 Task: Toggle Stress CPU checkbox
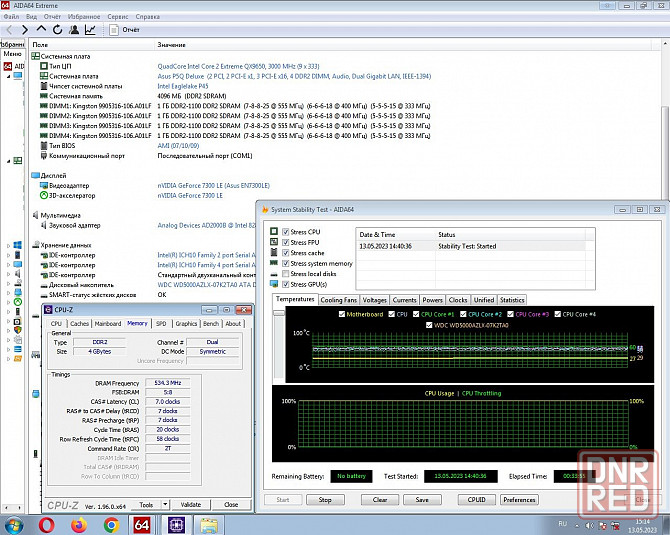[286, 232]
